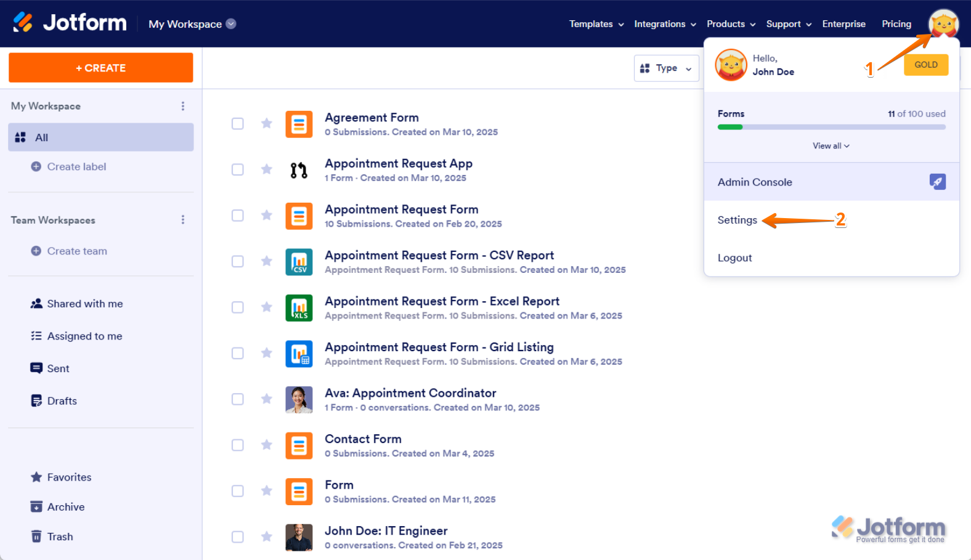Check the John Doe: IT Engineer checkbox
971x560 pixels.
238,537
